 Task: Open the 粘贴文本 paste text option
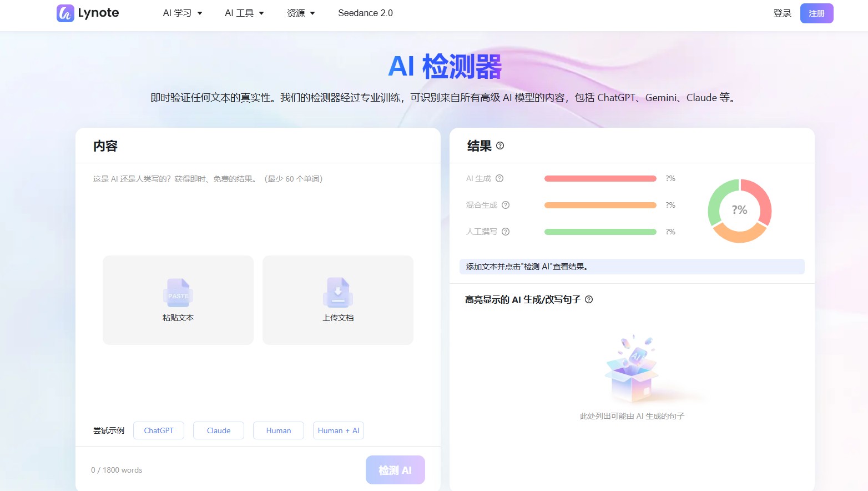point(178,300)
